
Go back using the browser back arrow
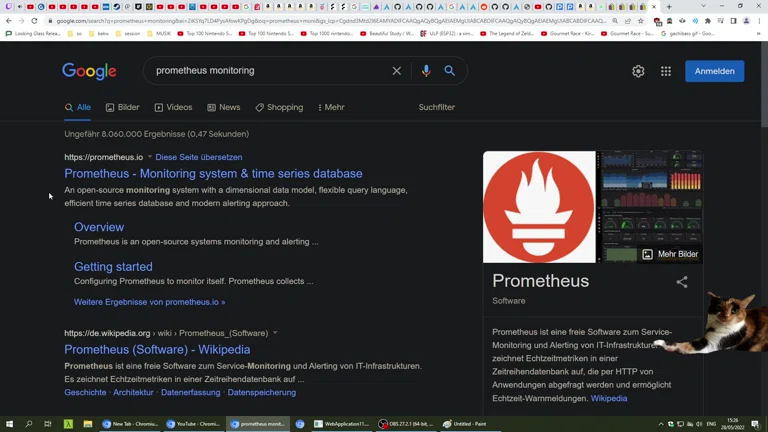click(x=9, y=21)
